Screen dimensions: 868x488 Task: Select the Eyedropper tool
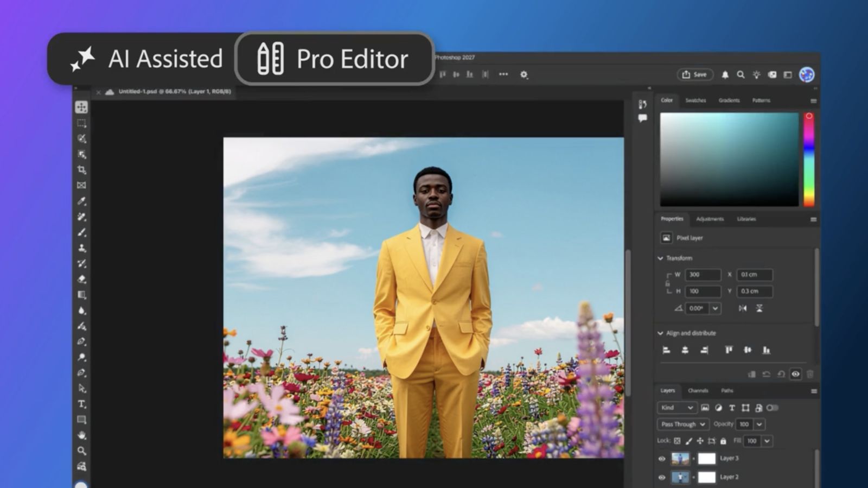tap(81, 201)
